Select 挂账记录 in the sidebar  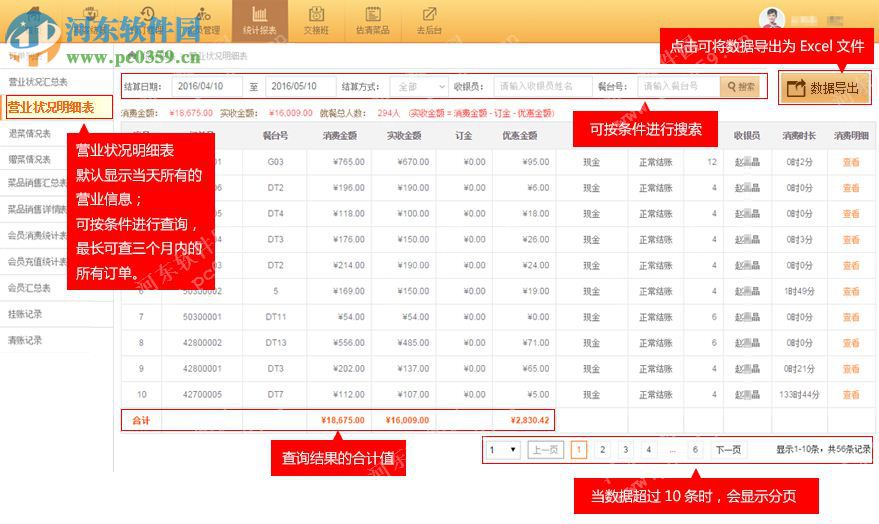click(25, 314)
